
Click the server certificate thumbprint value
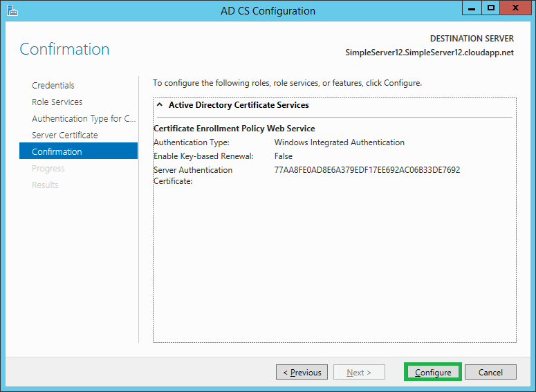(x=367, y=170)
